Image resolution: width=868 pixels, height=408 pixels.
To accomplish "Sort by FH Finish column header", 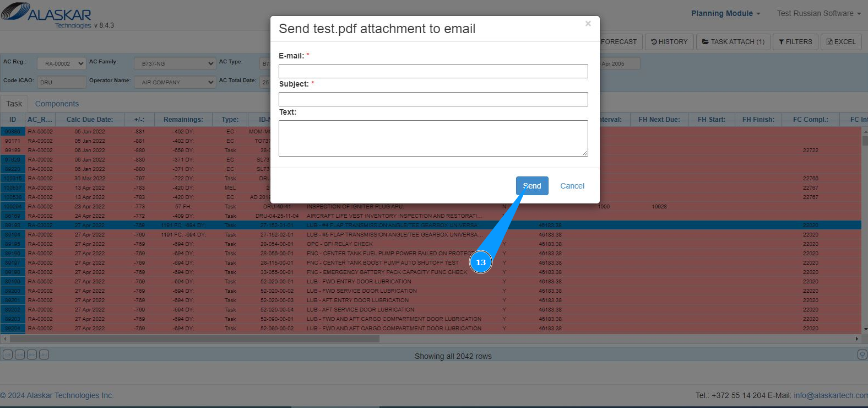I will pyautogui.click(x=758, y=120).
